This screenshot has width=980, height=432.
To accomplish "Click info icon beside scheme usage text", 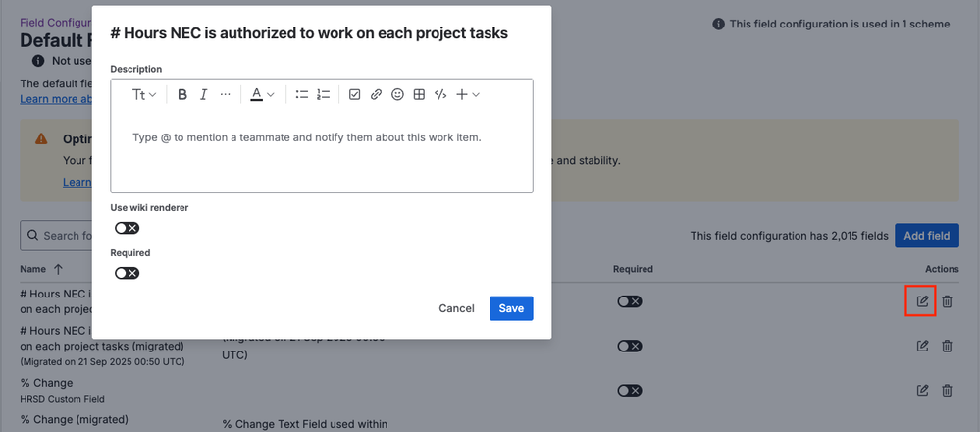I will coord(719,25).
